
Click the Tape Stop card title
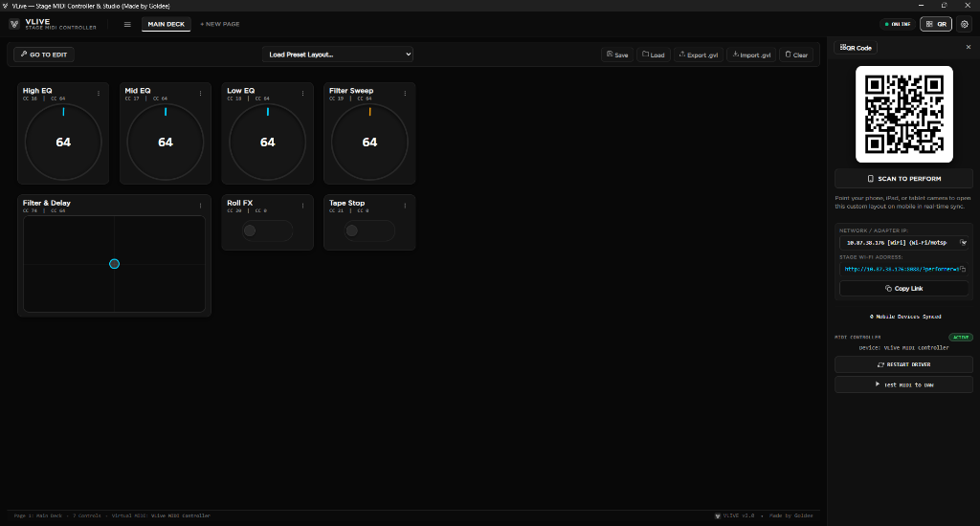pos(346,203)
